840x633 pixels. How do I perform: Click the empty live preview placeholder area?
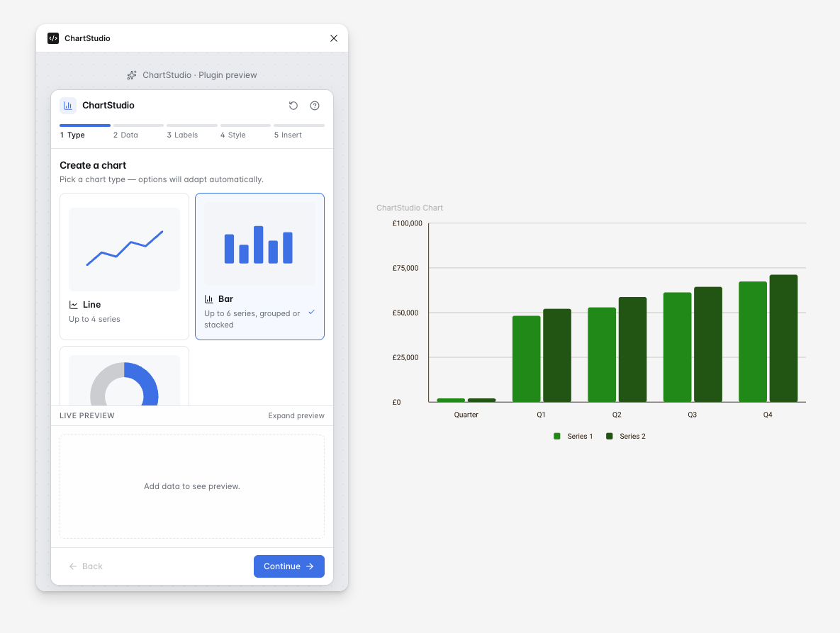(192, 486)
